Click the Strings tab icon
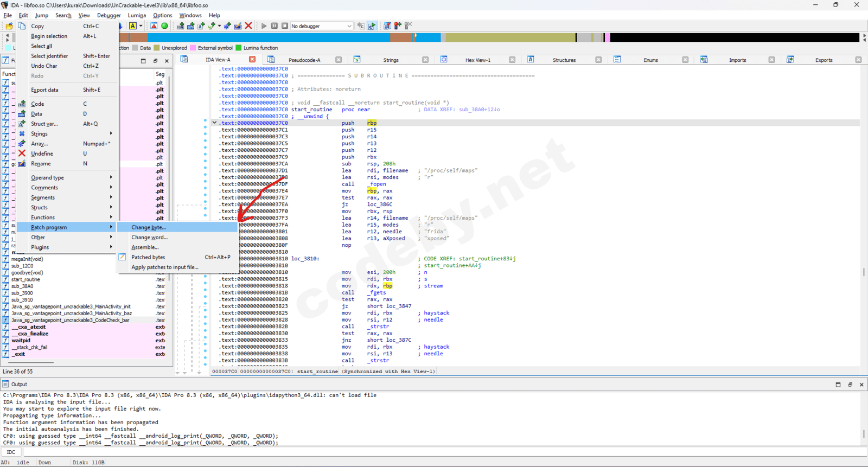This screenshot has height=467, width=868. [357, 60]
